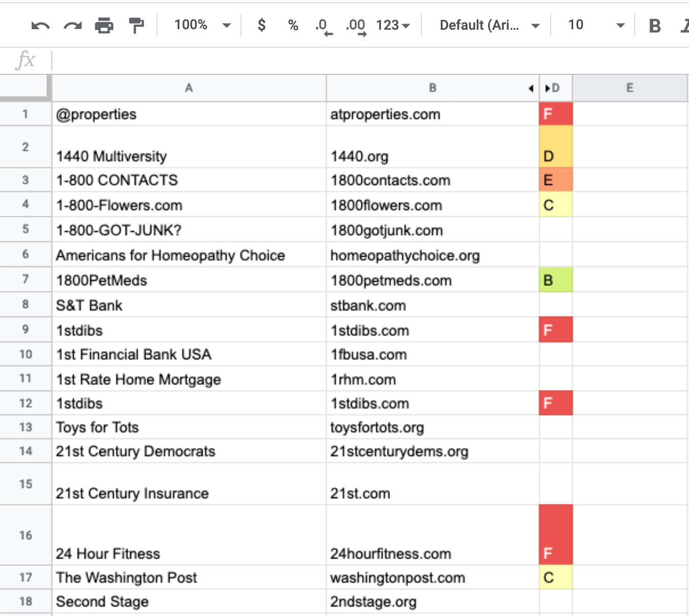Viewport: 689px width, 616px height.
Task: Select cell '1rhm.com'
Action: (x=433, y=379)
